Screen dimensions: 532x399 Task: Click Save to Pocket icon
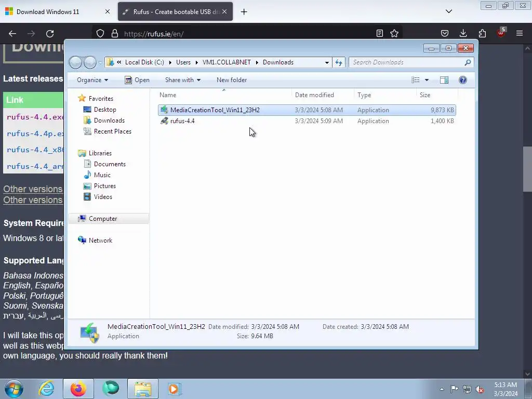(x=445, y=33)
